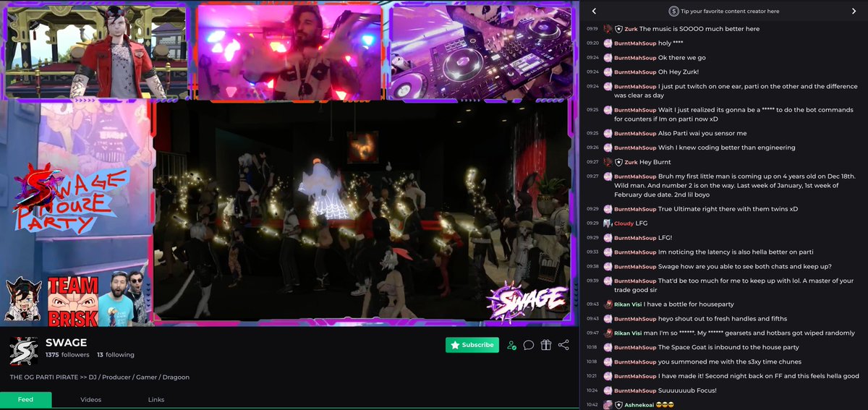Click 'heyo shout out to fresh handles' message
This screenshot has height=410, width=868.
[723, 319]
